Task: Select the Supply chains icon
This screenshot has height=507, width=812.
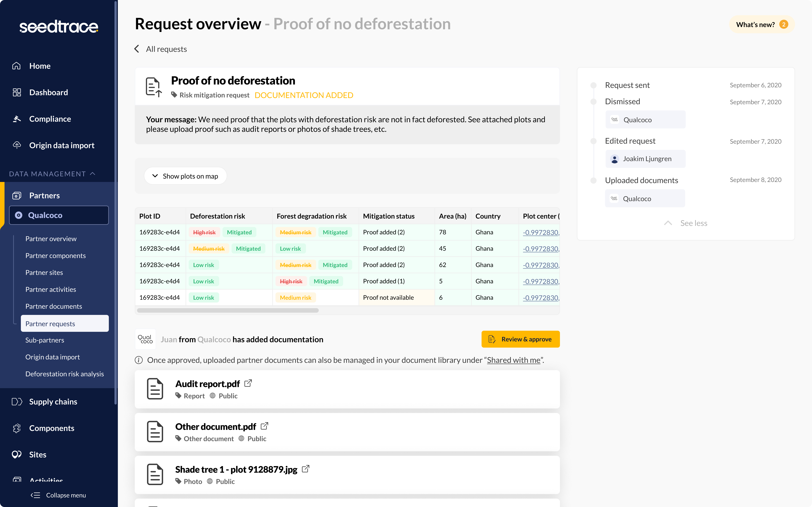Action: pyautogui.click(x=17, y=401)
